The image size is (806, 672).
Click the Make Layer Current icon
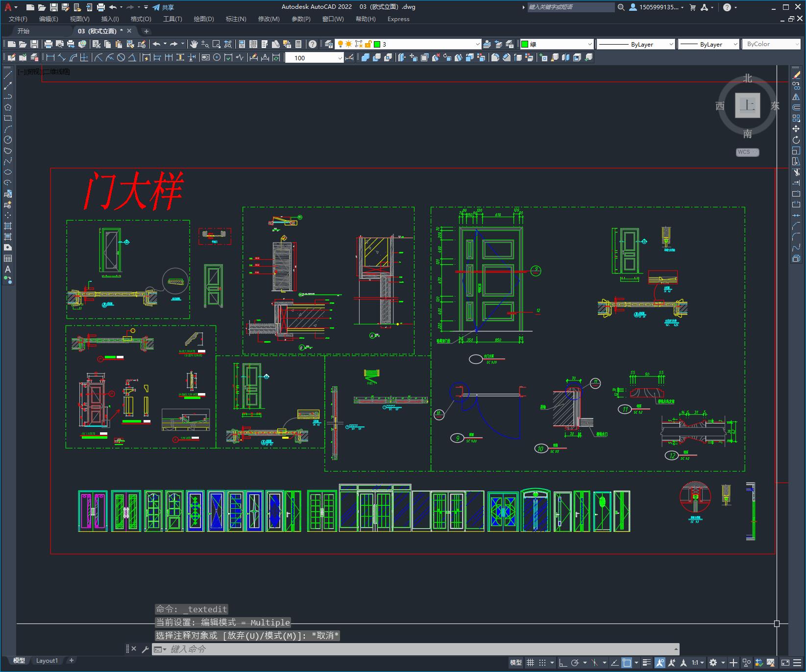(x=487, y=44)
